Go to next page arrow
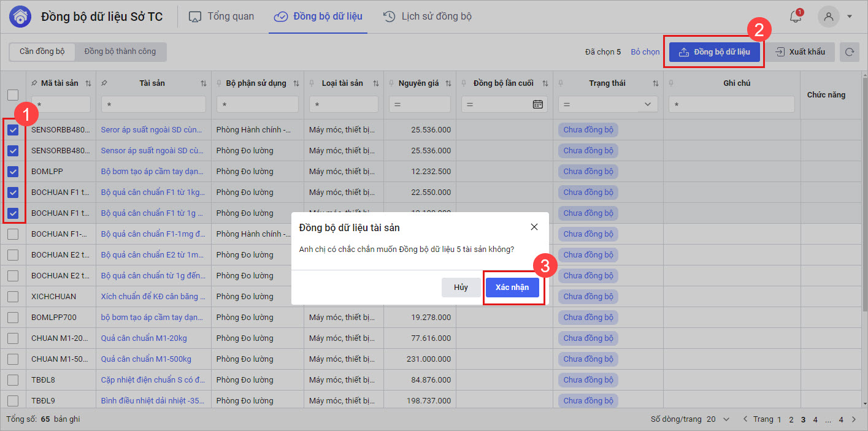Image resolution: width=868 pixels, height=431 pixels. coord(853,419)
